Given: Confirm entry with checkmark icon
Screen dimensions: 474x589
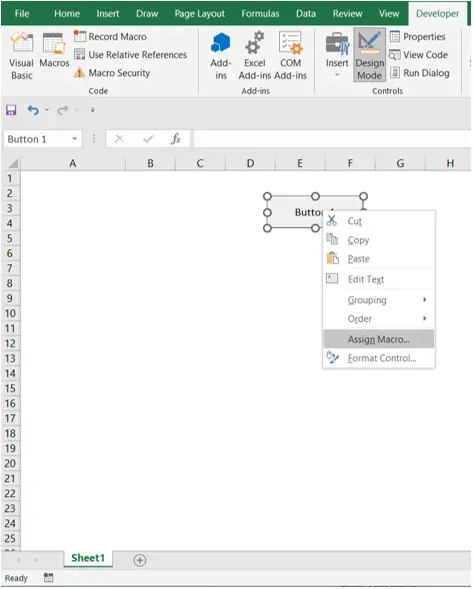Looking at the screenshot, I should (x=148, y=139).
